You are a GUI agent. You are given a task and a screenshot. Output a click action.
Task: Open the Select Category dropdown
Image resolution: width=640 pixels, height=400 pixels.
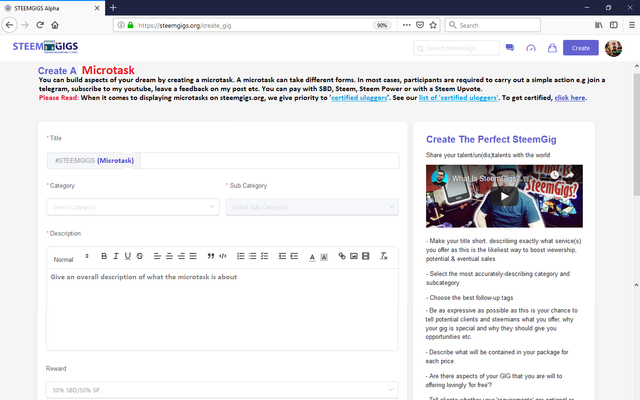point(133,207)
